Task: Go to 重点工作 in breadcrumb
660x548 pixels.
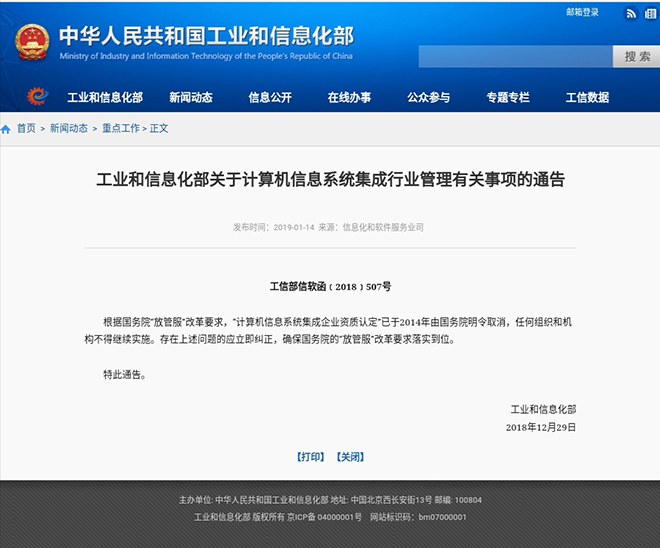Action: (121, 128)
